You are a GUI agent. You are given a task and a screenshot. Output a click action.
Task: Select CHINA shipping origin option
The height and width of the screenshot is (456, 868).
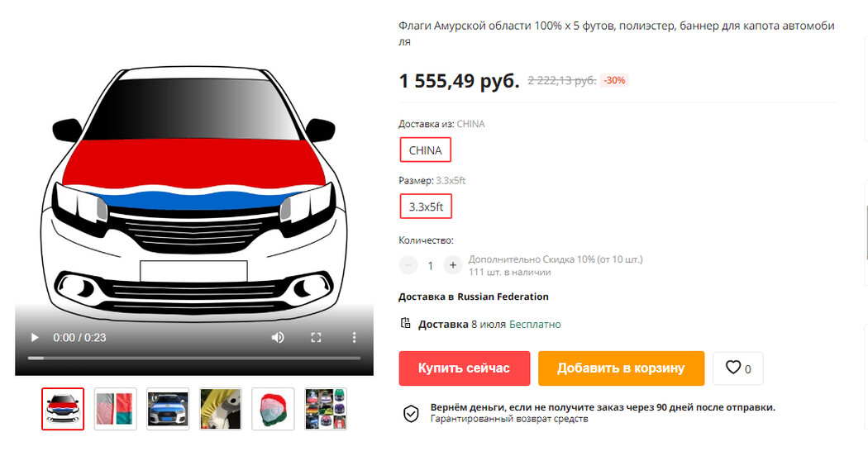[x=425, y=150]
